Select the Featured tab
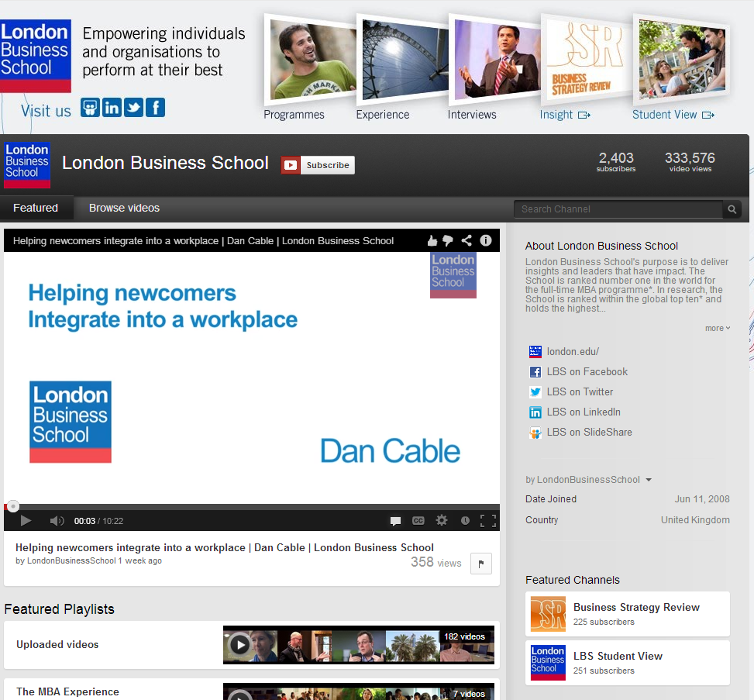Viewport: 754px width, 700px height. (36, 208)
